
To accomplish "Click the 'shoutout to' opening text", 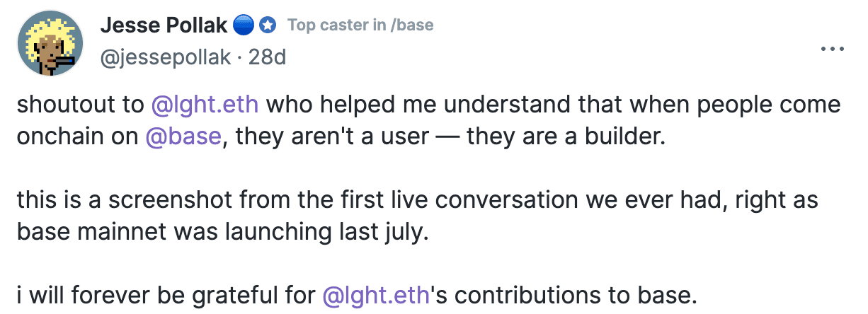I will [81, 105].
